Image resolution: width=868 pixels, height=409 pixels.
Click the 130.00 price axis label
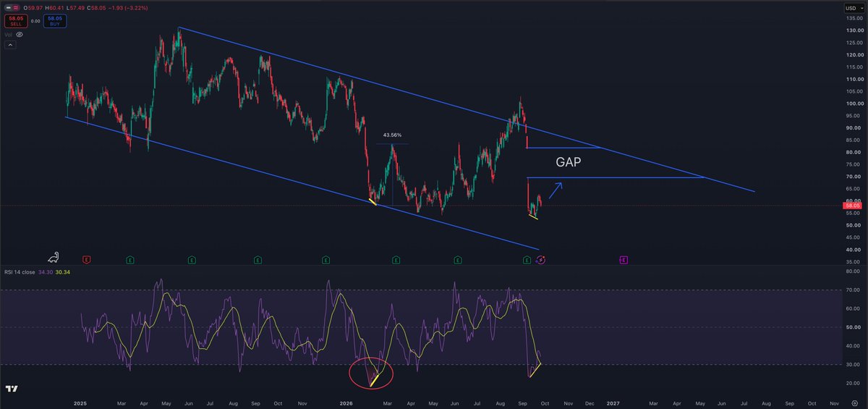pyautogui.click(x=854, y=30)
